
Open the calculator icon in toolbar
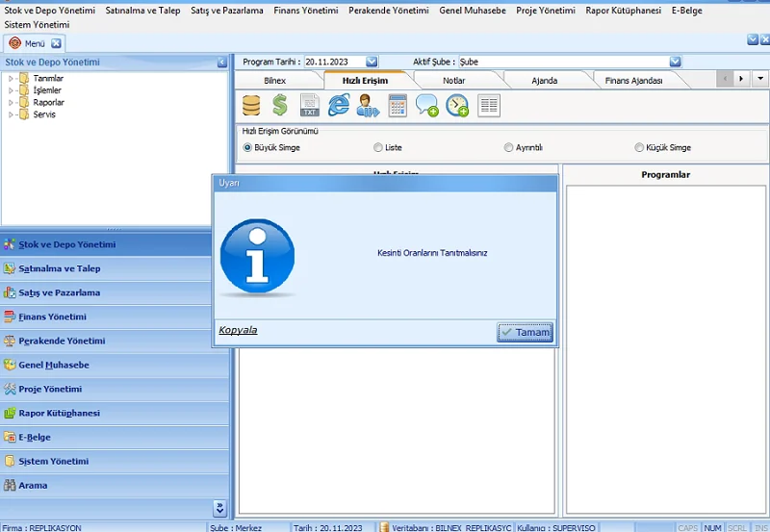[398, 106]
